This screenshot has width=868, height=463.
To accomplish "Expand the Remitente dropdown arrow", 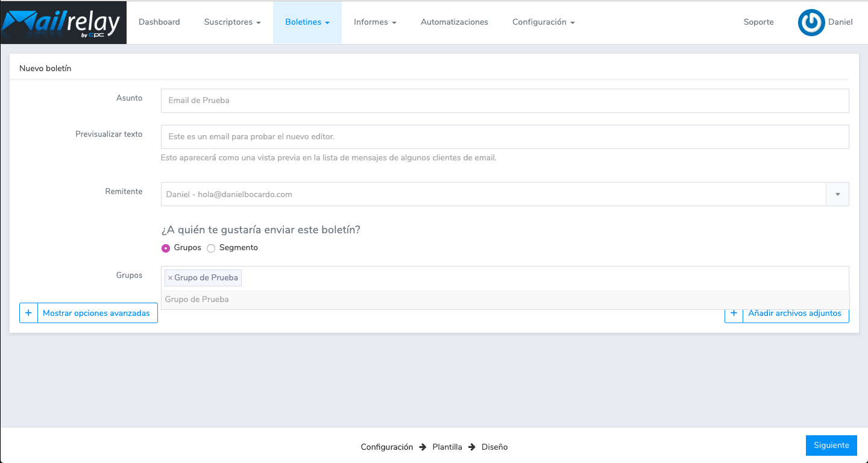I will 837,194.
